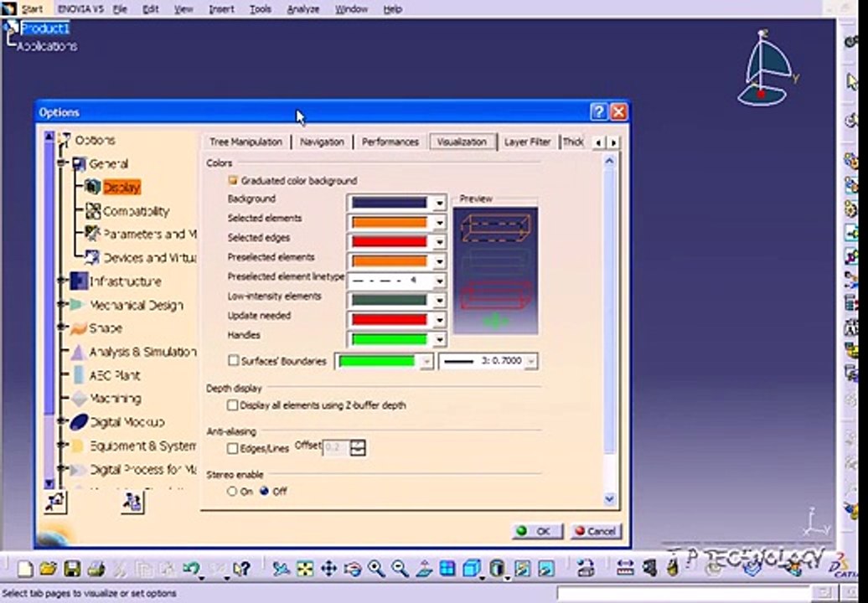Click the Hide/Show icon
The image size is (868, 603).
[x=522, y=569]
